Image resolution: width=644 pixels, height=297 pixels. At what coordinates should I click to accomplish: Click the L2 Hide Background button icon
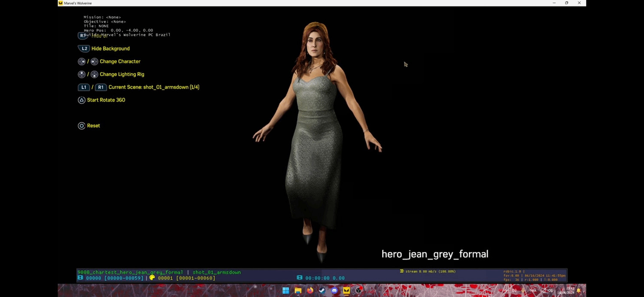point(84,48)
